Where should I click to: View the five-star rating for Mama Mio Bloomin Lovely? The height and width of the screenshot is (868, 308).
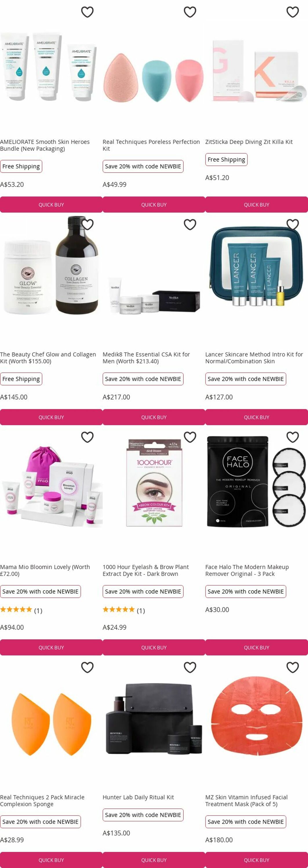(21, 610)
